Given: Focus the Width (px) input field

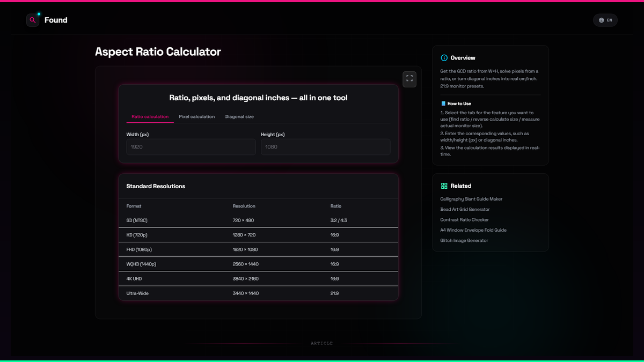Looking at the screenshot, I should tap(191, 147).
